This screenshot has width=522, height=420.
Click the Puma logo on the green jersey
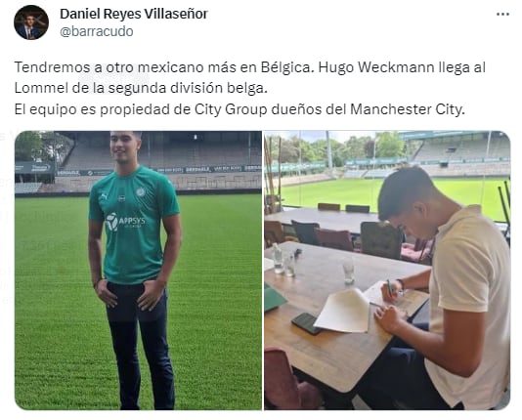[x=104, y=197]
